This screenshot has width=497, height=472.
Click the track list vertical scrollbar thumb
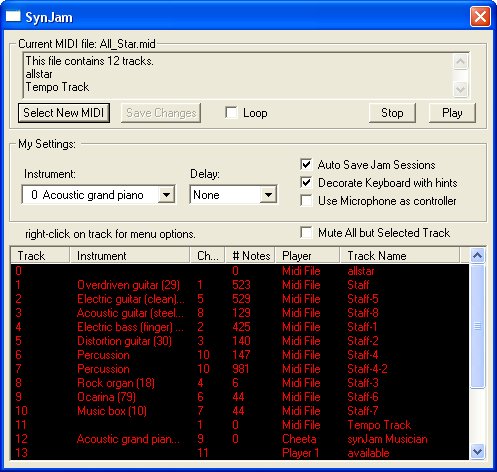477,326
